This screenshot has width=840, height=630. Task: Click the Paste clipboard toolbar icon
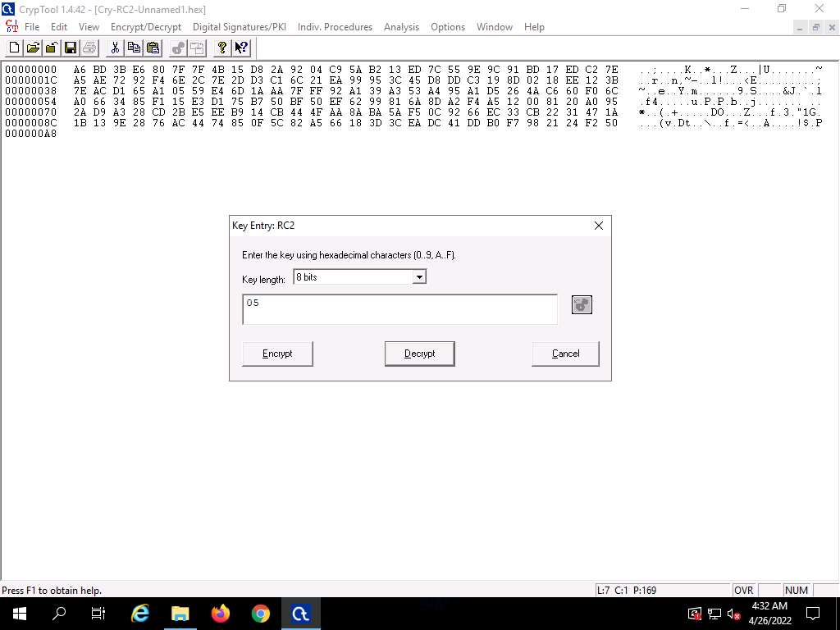pyautogui.click(x=153, y=48)
